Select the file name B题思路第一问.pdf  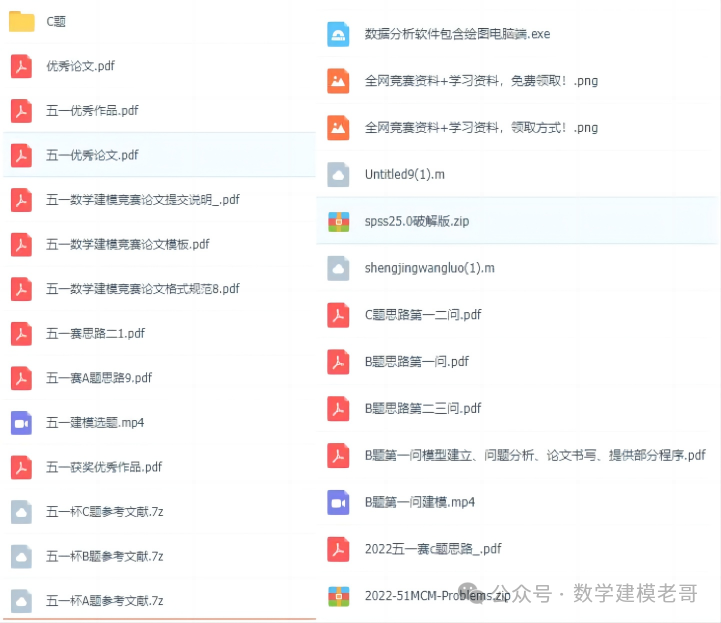(417, 362)
